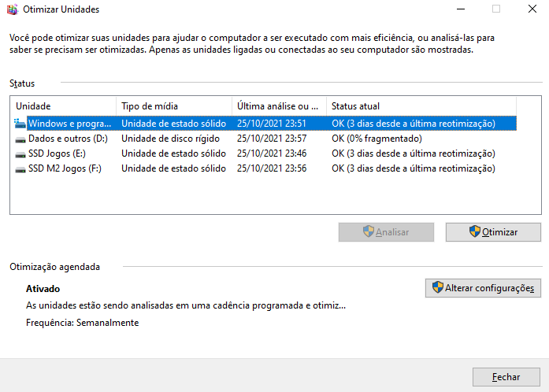Click Unidade de estado sólido in the E: row
This screenshot has width=549, height=392.
click(x=173, y=153)
